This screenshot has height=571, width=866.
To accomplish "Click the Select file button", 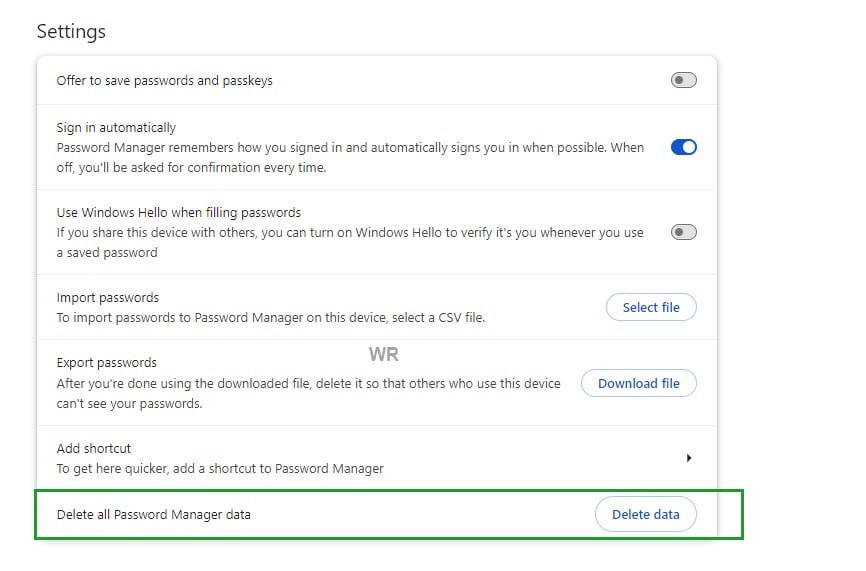I will click(651, 307).
